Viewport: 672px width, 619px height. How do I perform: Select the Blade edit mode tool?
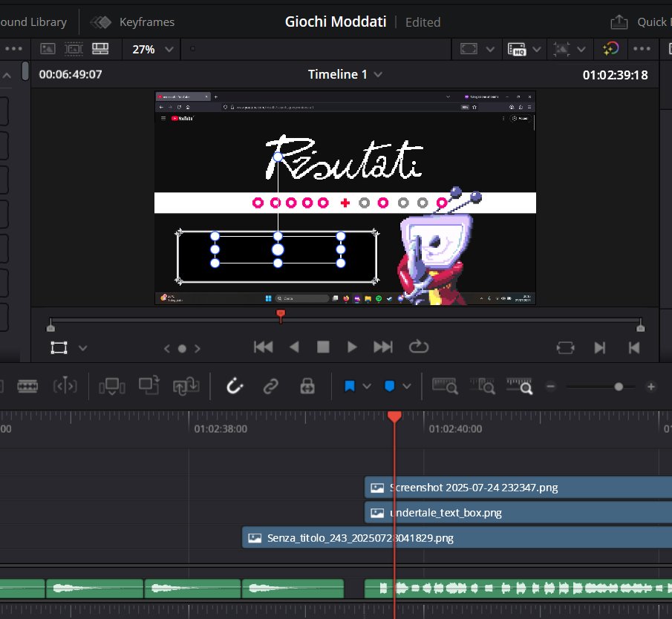pyautogui.click(x=27, y=387)
